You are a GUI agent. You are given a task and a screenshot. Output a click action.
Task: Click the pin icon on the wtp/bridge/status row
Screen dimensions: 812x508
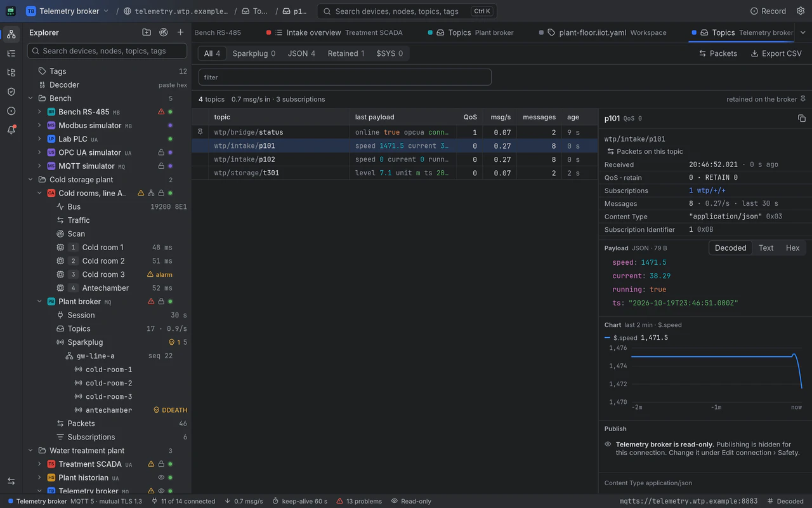pos(200,132)
